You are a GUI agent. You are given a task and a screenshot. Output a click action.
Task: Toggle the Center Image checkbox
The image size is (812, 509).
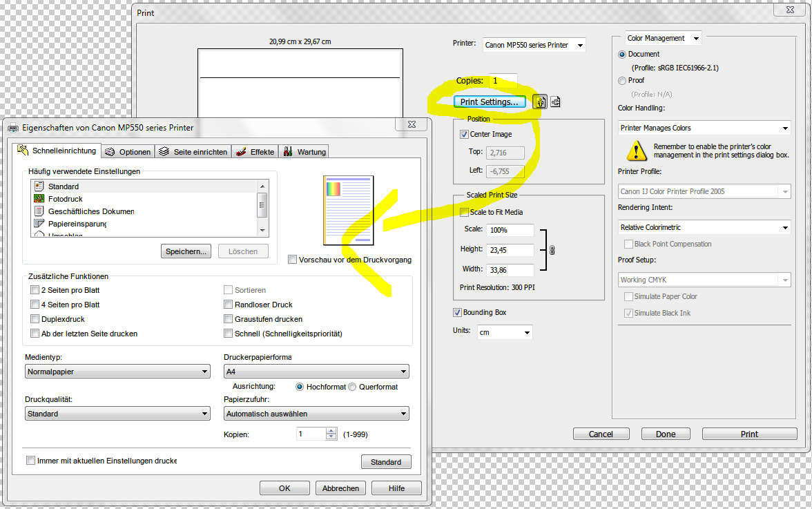pos(464,134)
